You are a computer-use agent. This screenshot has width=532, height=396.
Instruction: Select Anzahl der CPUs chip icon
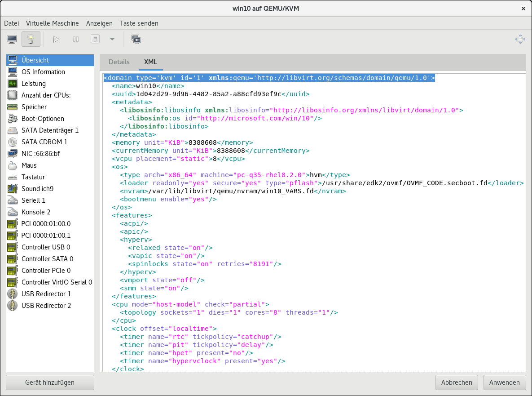coord(13,95)
